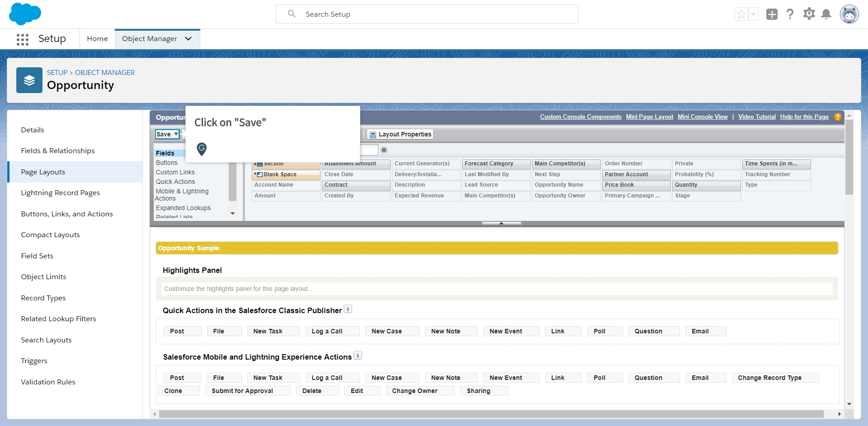
Task: Switch to the Home tab
Action: tap(97, 39)
